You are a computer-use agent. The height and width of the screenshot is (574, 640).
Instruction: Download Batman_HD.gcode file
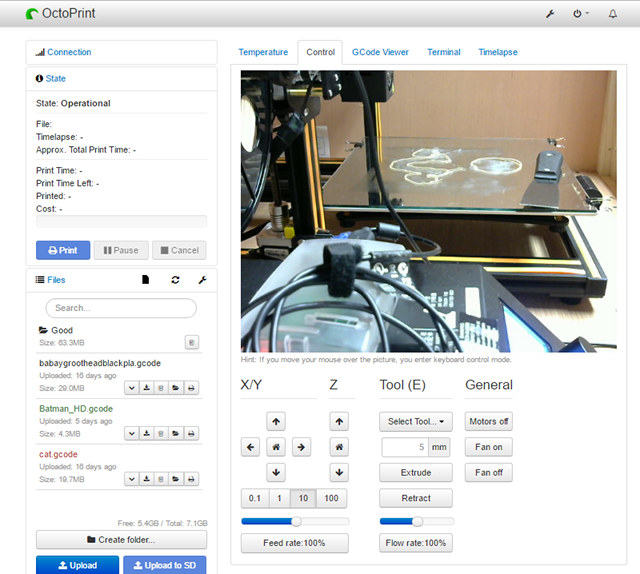pyautogui.click(x=147, y=433)
